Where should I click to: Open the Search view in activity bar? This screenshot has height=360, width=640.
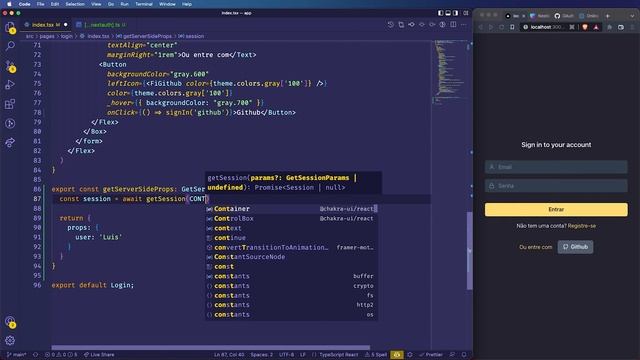pos(10,46)
